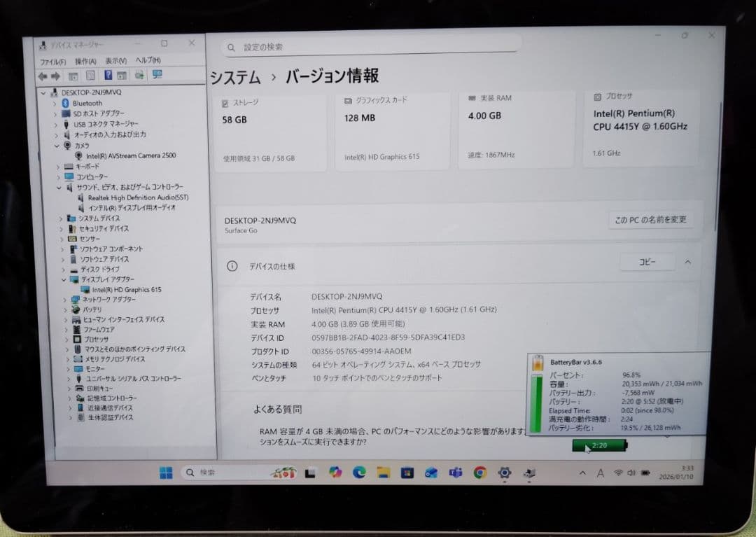The width and height of the screenshot is (756, 537).
Task: Go back with Device Manager toolbar arrow
Action: (x=43, y=76)
